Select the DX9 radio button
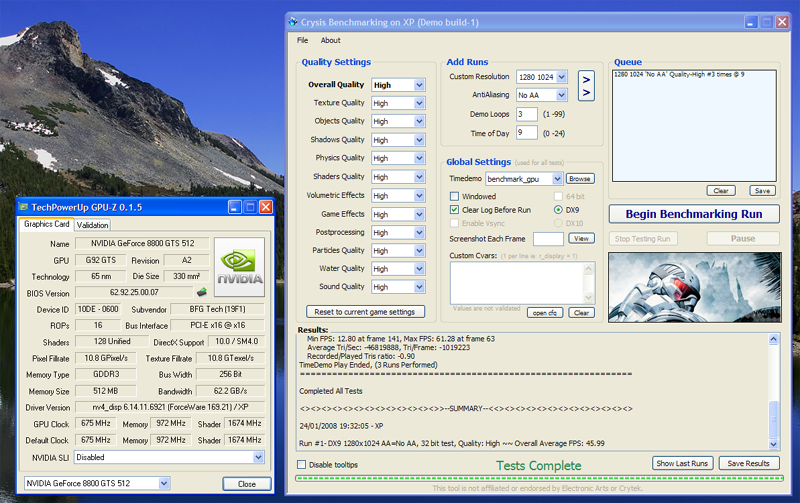800x503 pixels. (558, 210)
